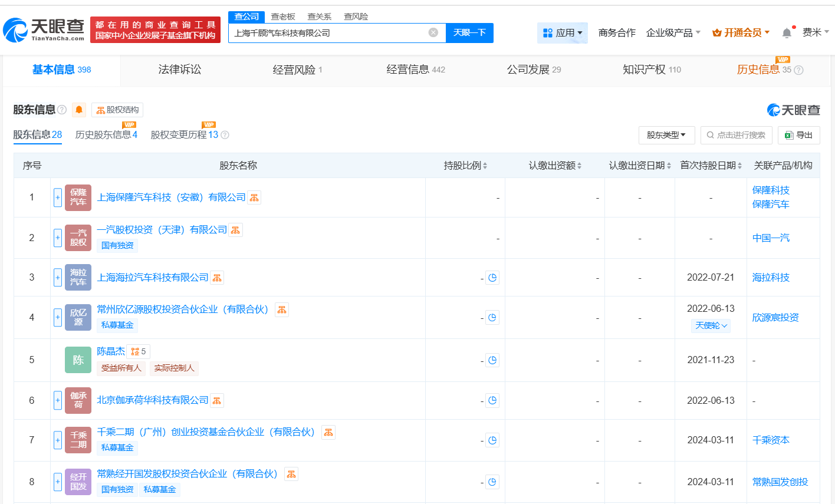Click the orange bell alert icon beside 股东信息

[x=79, y=110]
